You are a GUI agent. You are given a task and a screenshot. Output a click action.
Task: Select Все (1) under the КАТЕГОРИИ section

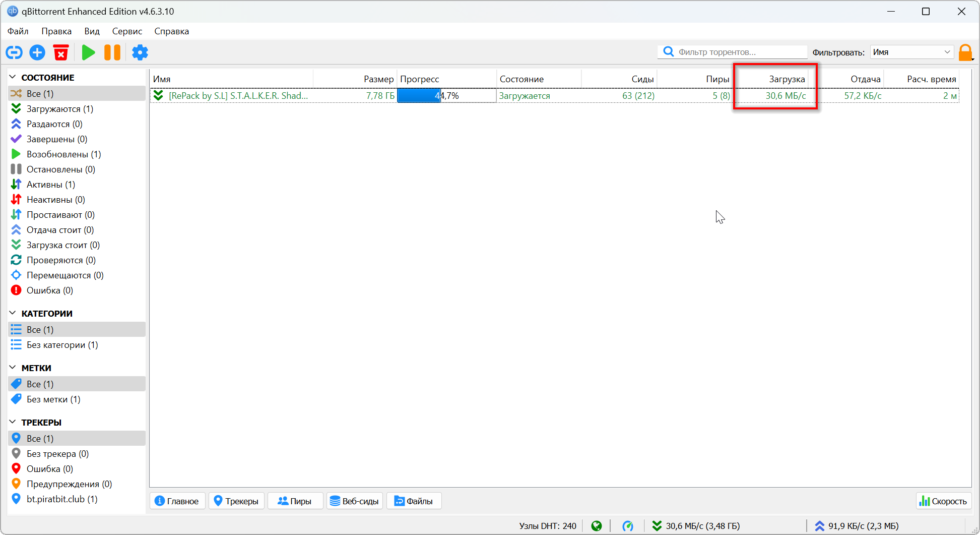point(77,330)
